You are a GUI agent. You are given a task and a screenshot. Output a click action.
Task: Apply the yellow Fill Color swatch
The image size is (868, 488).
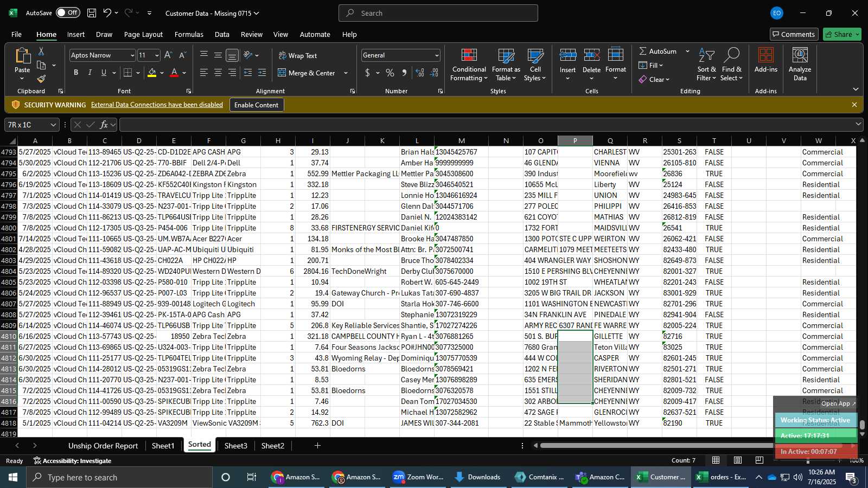pyautogui.click(x=152, y=73)
